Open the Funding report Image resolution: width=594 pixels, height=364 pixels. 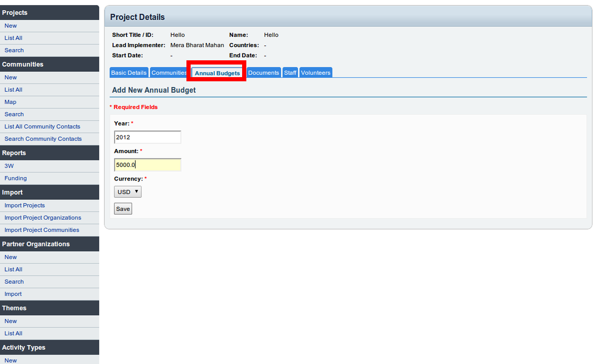(x=16, y=178)
